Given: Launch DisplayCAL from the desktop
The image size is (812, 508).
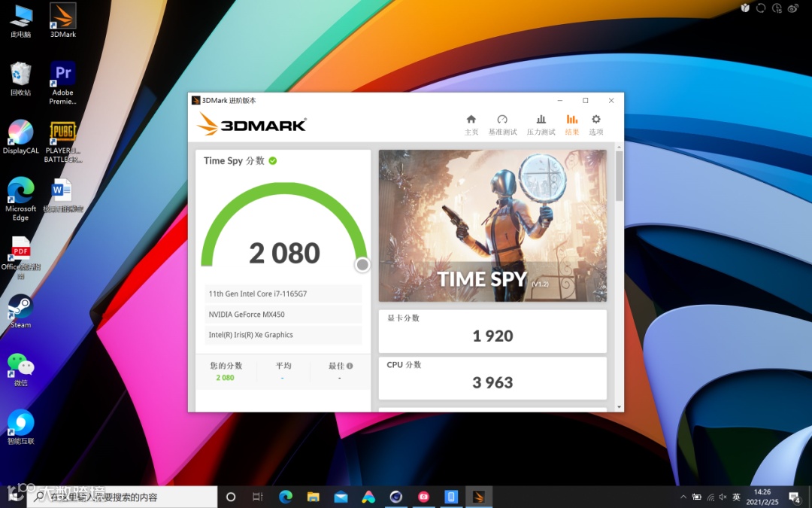Looking at the screenshot, I should [x=21, y=137].
